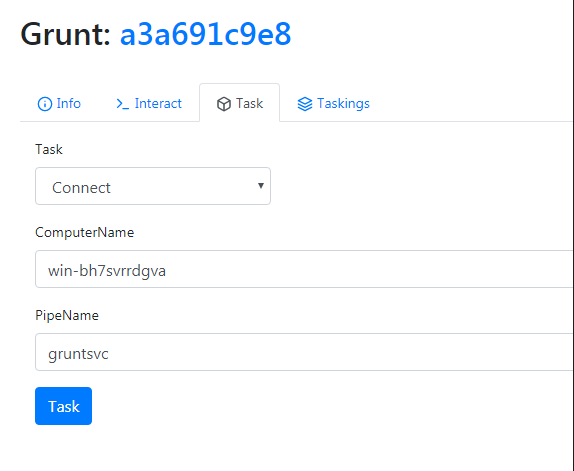
Task: Click the ComputerName field label
Action: click(85, 232)
